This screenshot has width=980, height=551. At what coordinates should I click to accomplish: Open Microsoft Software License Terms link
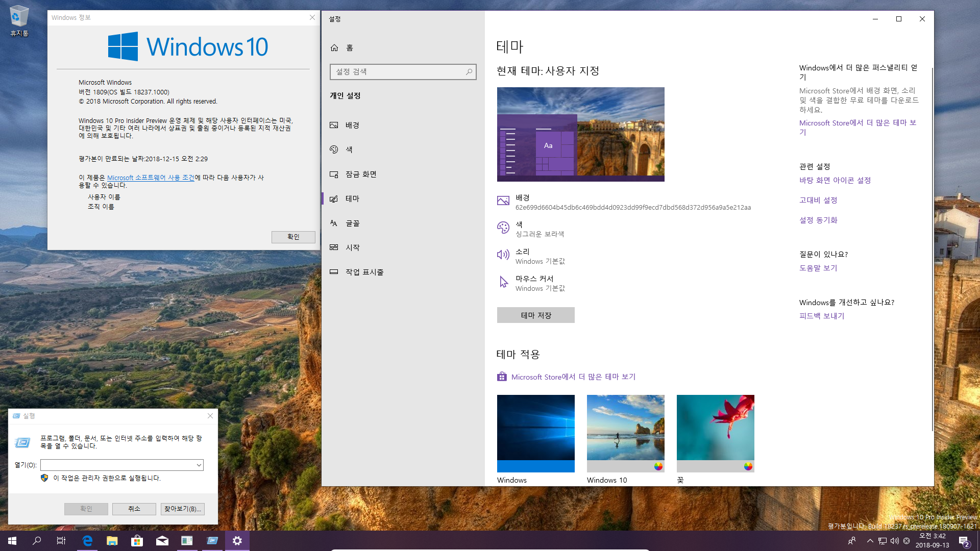[x=151, y=178]
